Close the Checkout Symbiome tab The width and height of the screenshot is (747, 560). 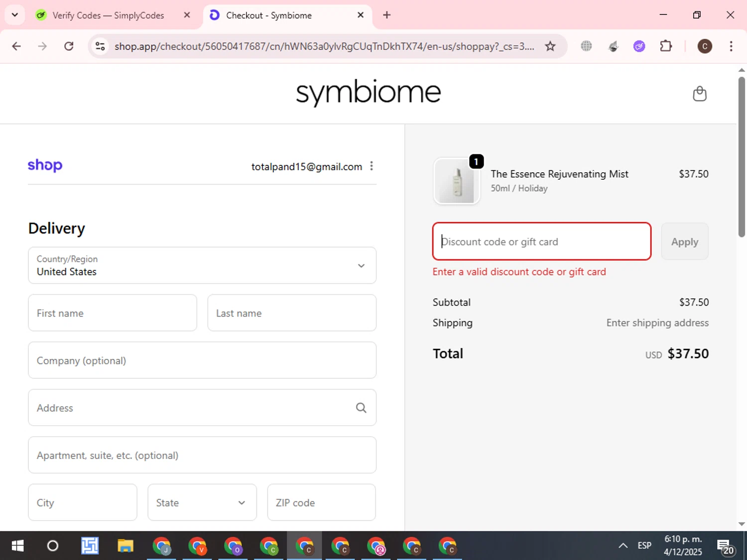(x=361, y=15)
